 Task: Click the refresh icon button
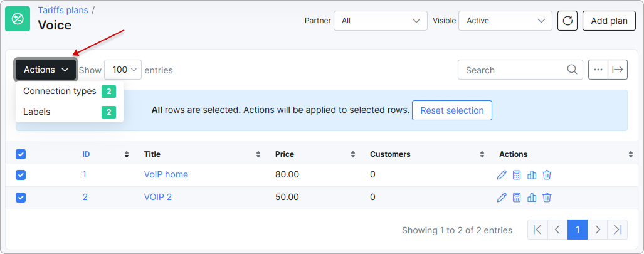(567, 21)
